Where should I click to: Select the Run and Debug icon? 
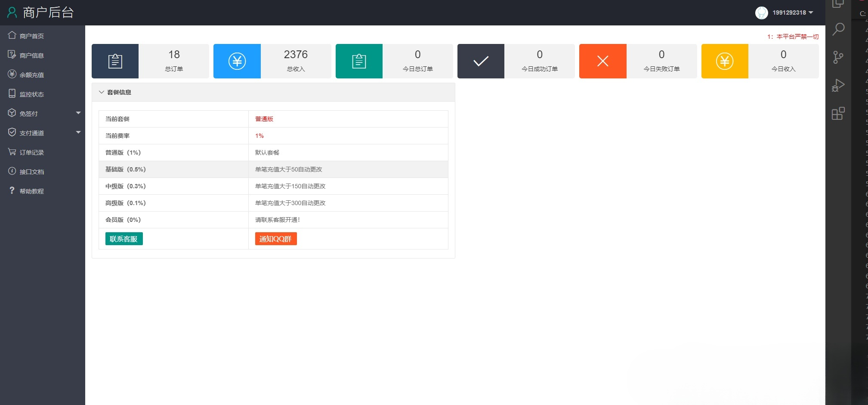pyautogui.click(x=838, y=85)
